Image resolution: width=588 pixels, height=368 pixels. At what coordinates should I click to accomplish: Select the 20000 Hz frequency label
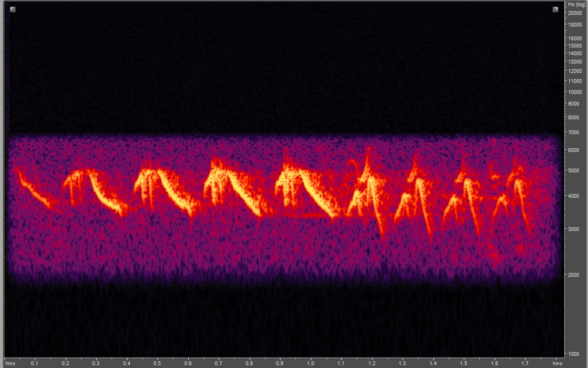point(575,13)
